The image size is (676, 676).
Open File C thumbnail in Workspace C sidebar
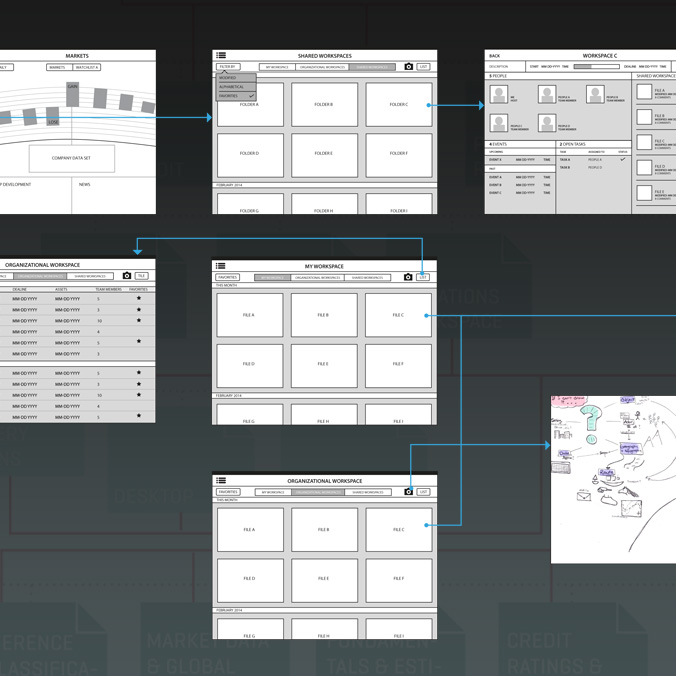(644, 142)
